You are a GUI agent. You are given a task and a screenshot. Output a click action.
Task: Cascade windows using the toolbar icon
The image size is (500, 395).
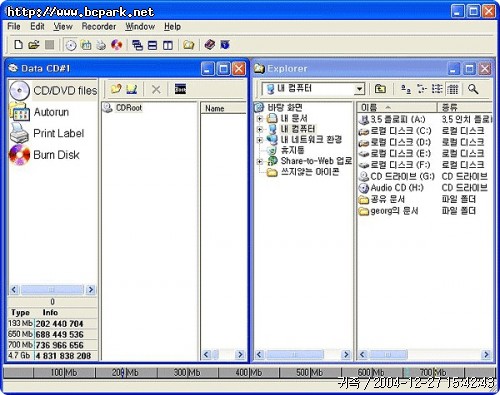tap(137, 45)
